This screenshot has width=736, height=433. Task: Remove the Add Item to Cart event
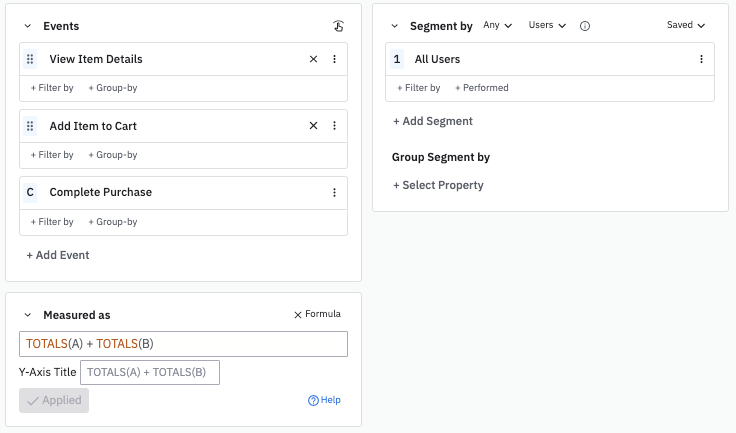point(313,126)
